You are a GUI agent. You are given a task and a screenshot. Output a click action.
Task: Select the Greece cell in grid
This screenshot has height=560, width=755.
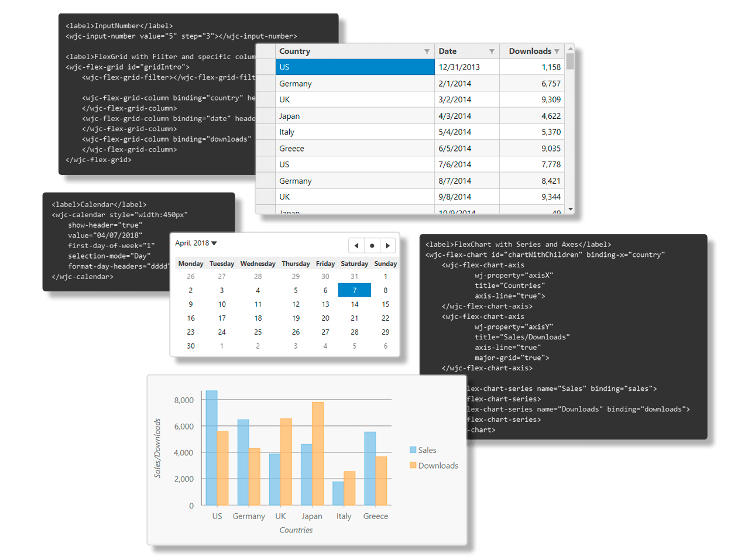click(x=355, y=148)
